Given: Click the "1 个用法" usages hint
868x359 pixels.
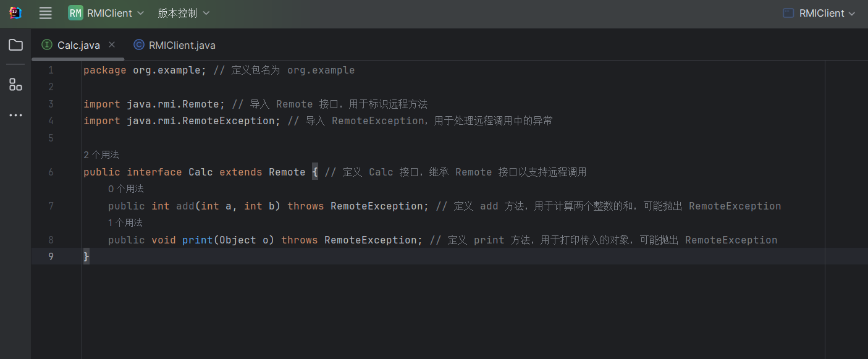Looking at the screenshot, I should pos(125,223).
